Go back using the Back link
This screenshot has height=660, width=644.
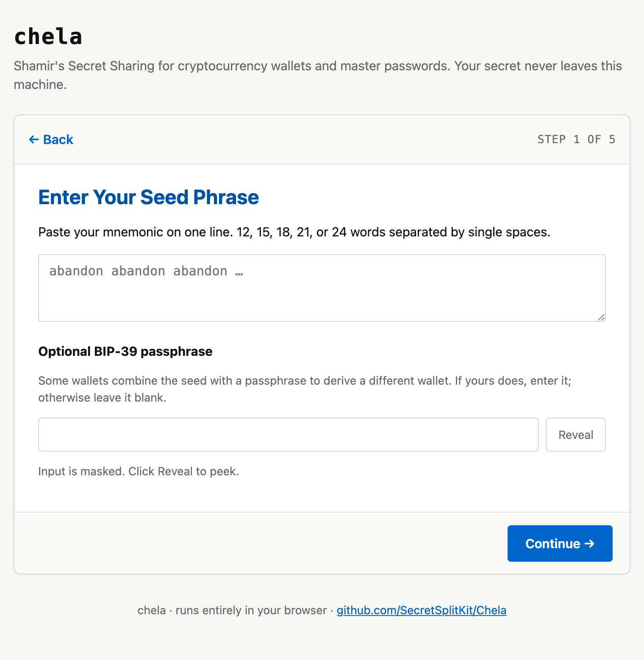click(51, 139)
